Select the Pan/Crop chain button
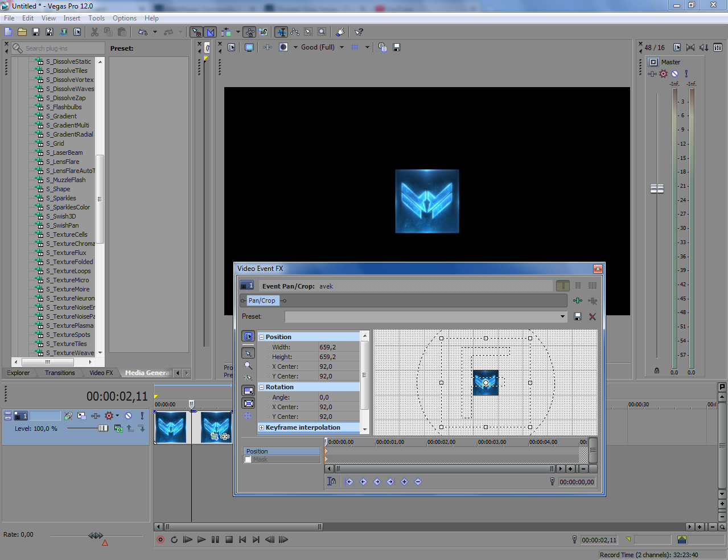 pos(262,300)
